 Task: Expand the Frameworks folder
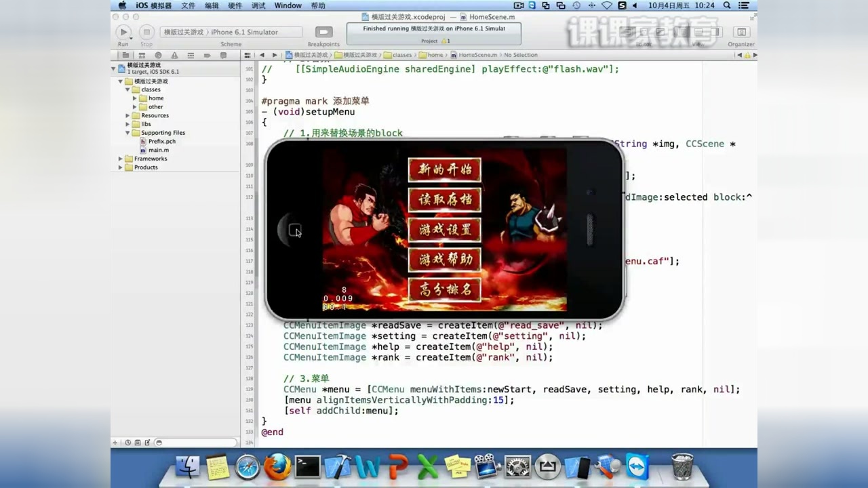(x=121, y=159)
